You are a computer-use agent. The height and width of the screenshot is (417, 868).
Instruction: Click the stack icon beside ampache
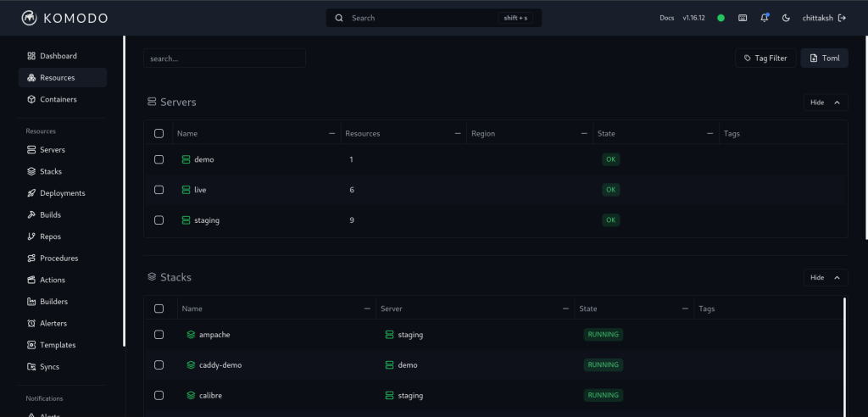[191, 335]
